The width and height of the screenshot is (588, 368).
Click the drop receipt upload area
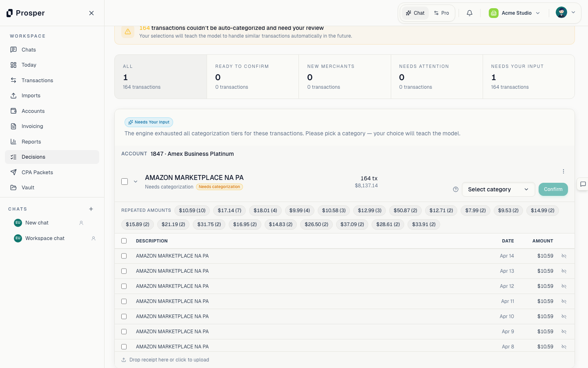point(345,360)
